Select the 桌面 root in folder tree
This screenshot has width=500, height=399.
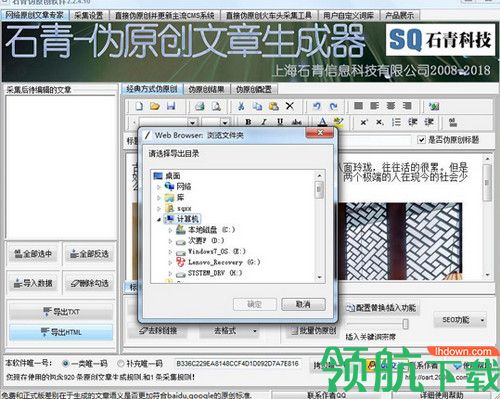point(173,176)
